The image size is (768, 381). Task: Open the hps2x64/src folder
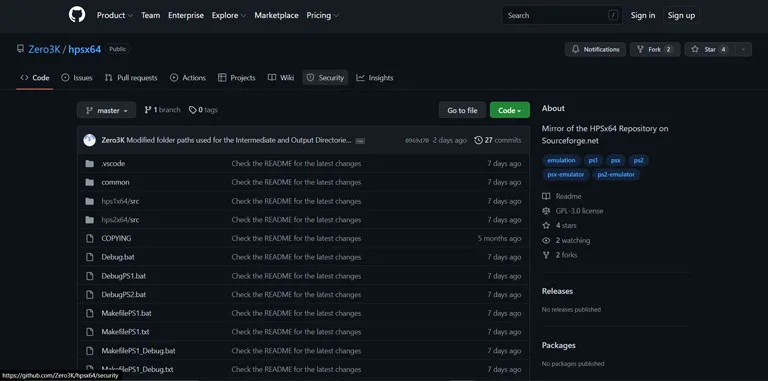point(120,220)
